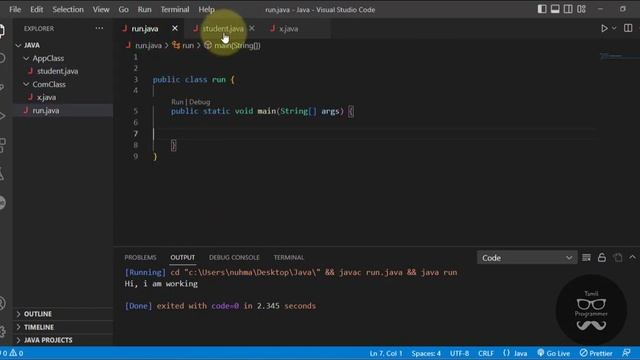Run the Java file with play icon

(x=604, y=28)
